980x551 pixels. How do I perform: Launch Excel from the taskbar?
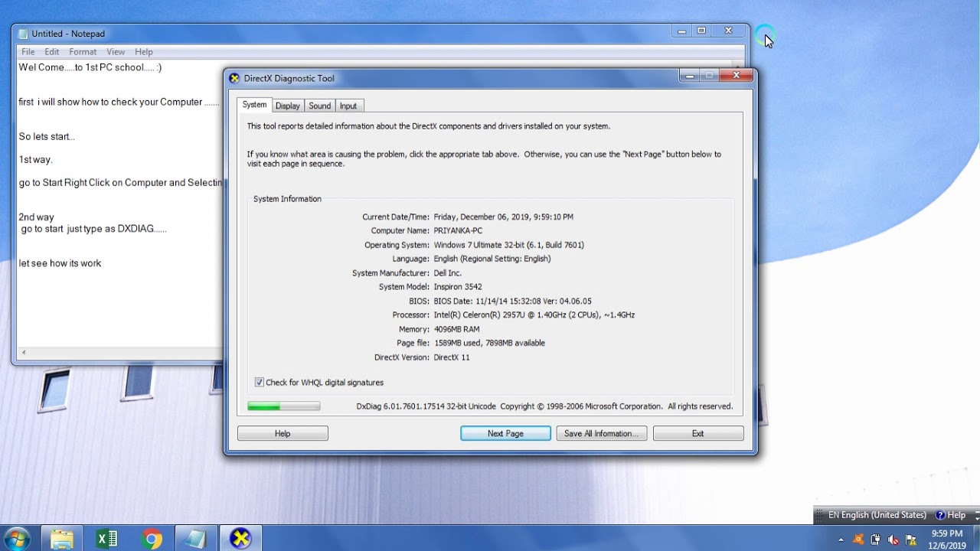tap(107, 539)
